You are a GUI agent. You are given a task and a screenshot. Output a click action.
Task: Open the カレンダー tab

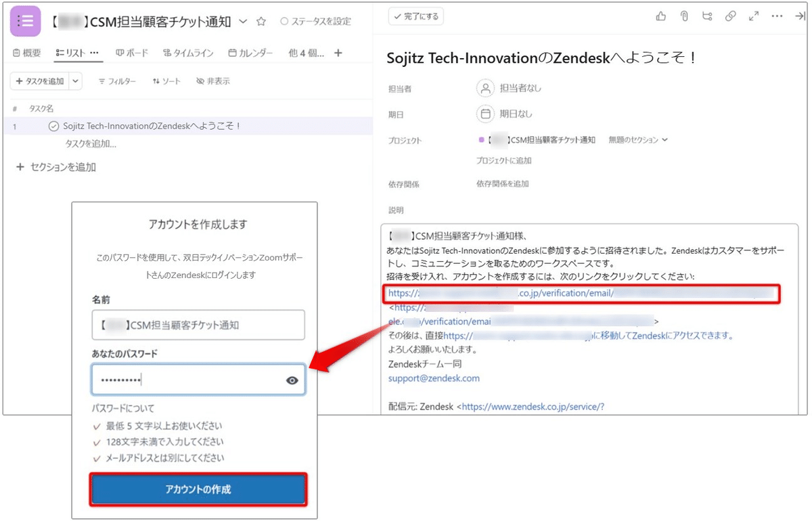(x=250, y=53)
